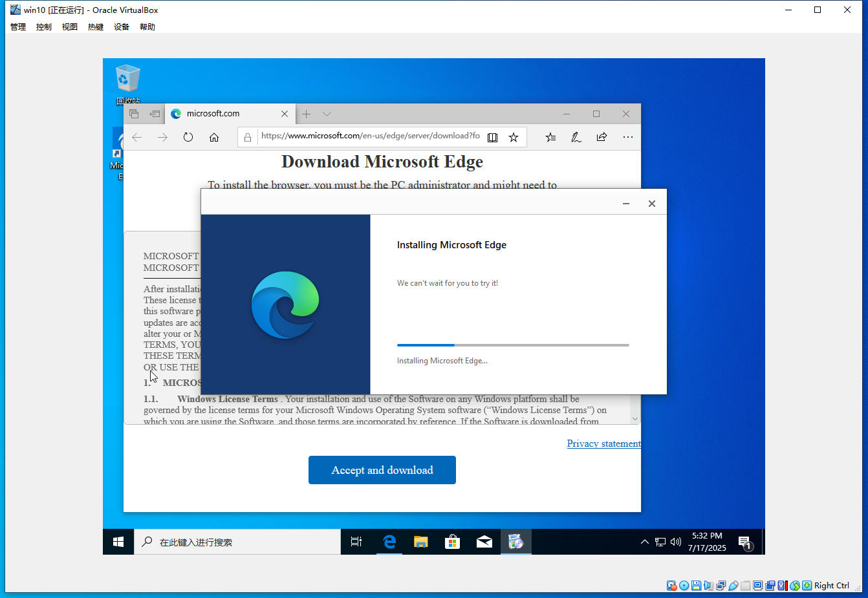The image size is (868, 598).
Task: View site security via lock icon
Action: [x=248, y=137]
